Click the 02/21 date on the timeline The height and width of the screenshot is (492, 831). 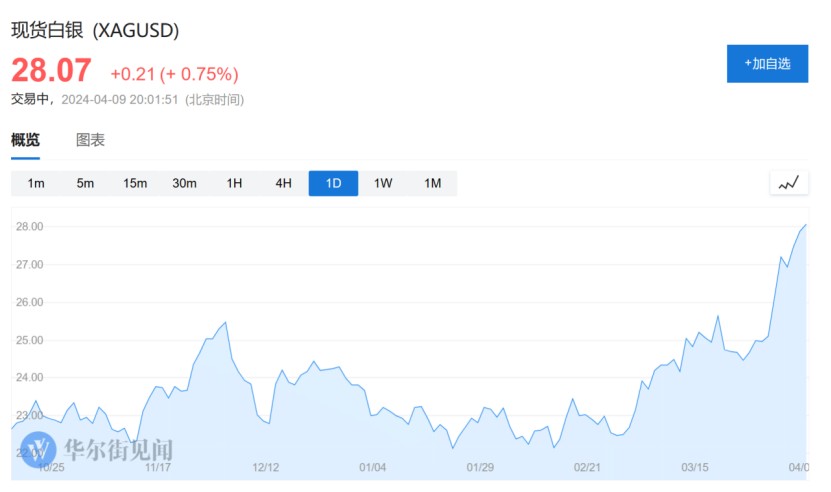pos(587,466)
